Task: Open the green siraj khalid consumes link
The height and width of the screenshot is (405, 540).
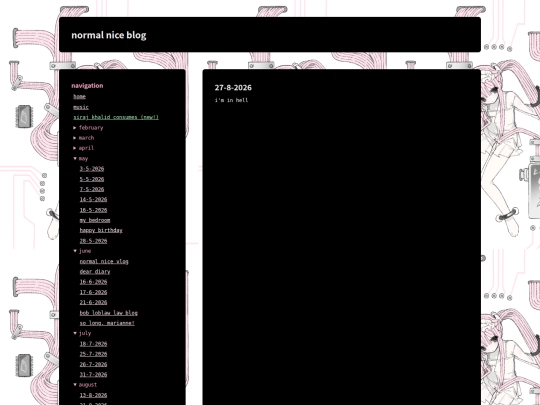Action: [116, 117]
